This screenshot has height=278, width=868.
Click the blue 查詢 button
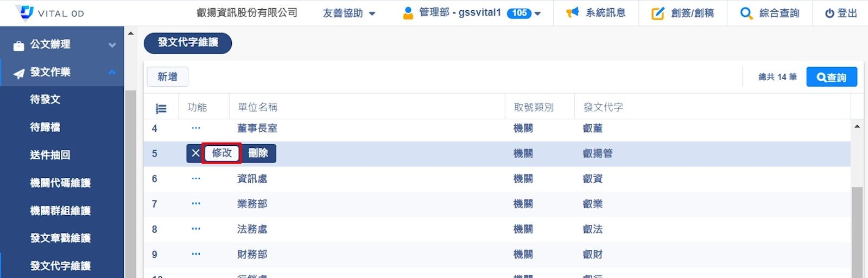point(831,77)
